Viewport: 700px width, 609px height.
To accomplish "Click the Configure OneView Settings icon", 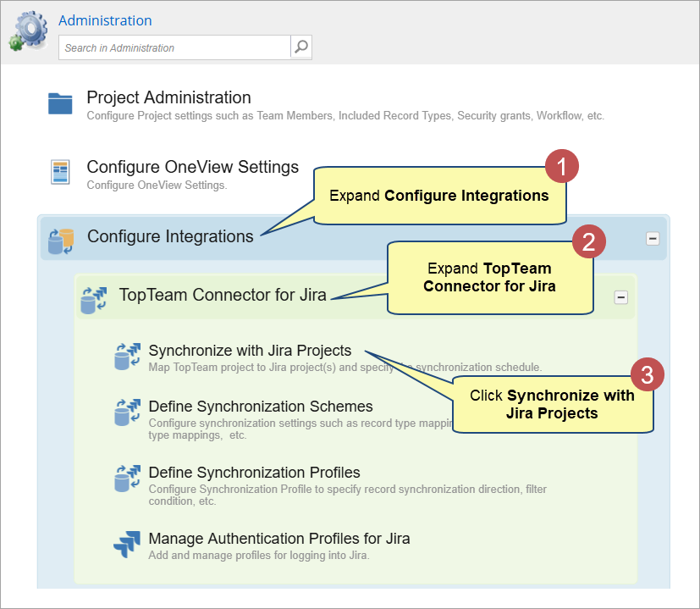I will coord(61,173).
